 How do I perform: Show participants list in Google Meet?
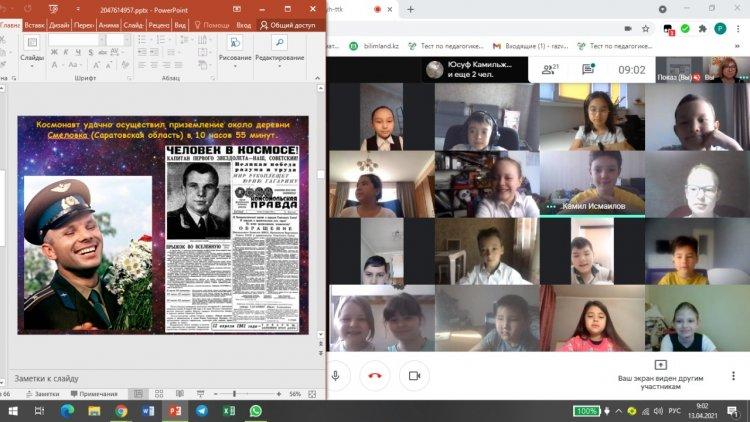click(550, 69)
